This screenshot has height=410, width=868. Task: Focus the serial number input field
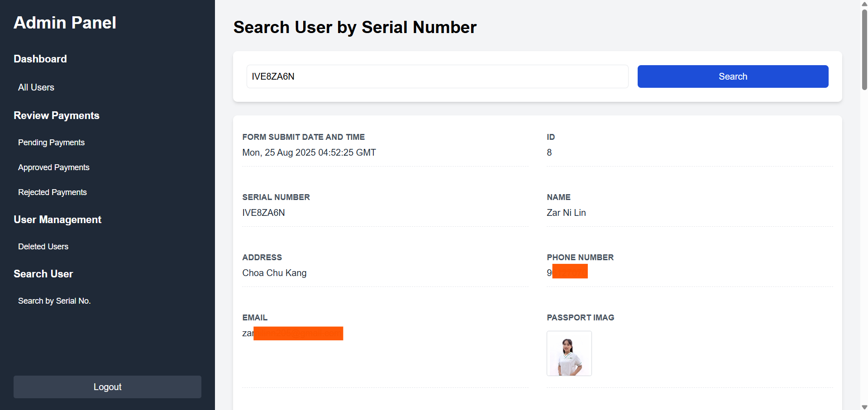coord(437,76)
